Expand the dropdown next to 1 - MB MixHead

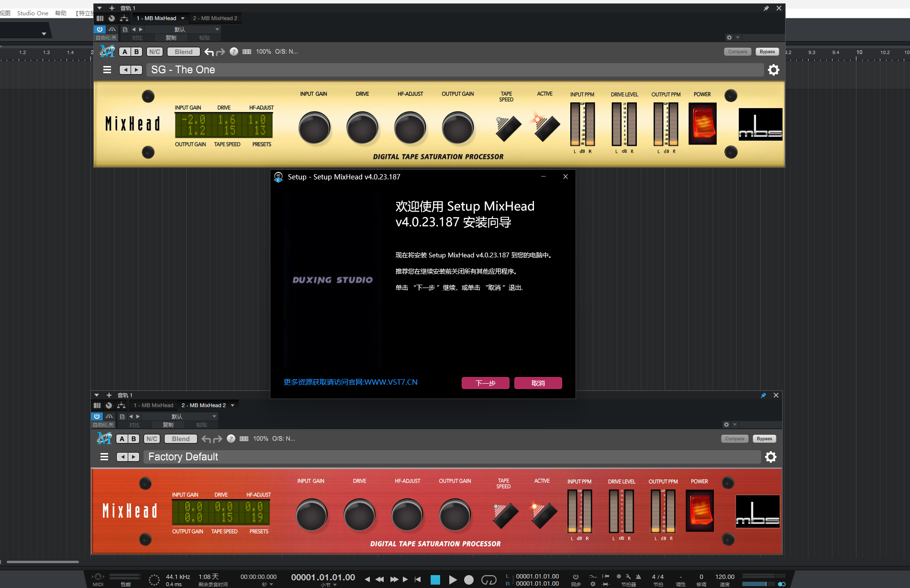click(183, 18)
